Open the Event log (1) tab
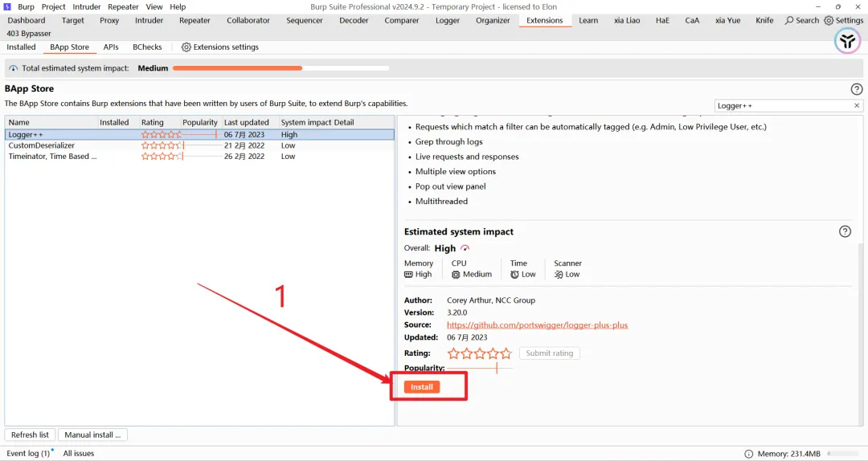The width and height of the screenshot is (868, 461). click(x=28, y=453)
